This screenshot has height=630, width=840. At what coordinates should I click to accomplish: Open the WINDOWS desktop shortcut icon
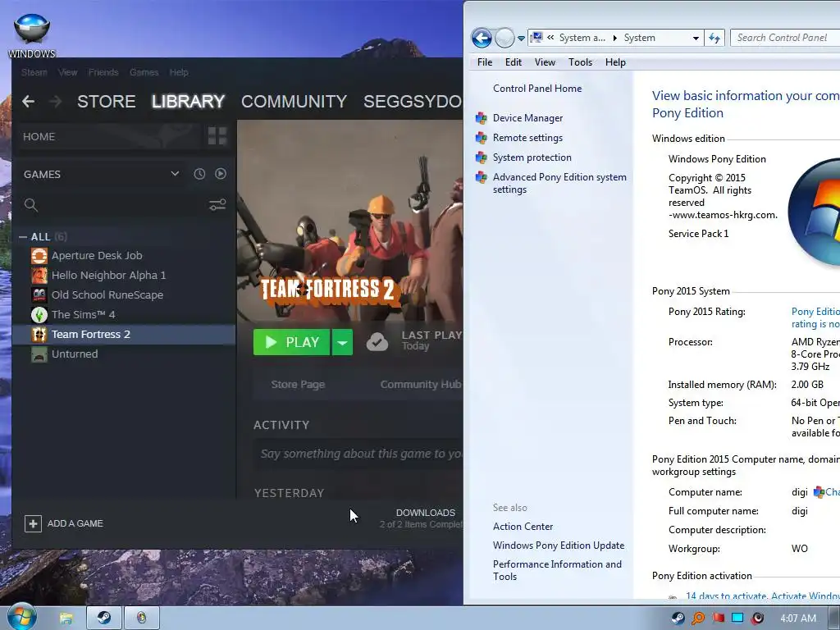coord(32,36)
